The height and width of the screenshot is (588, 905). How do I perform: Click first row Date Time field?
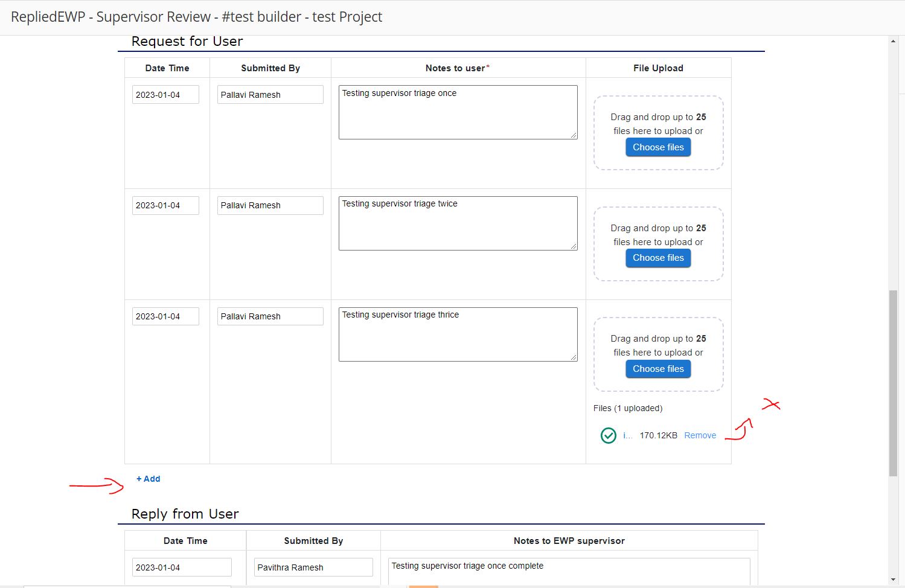(x=165, y=95)
